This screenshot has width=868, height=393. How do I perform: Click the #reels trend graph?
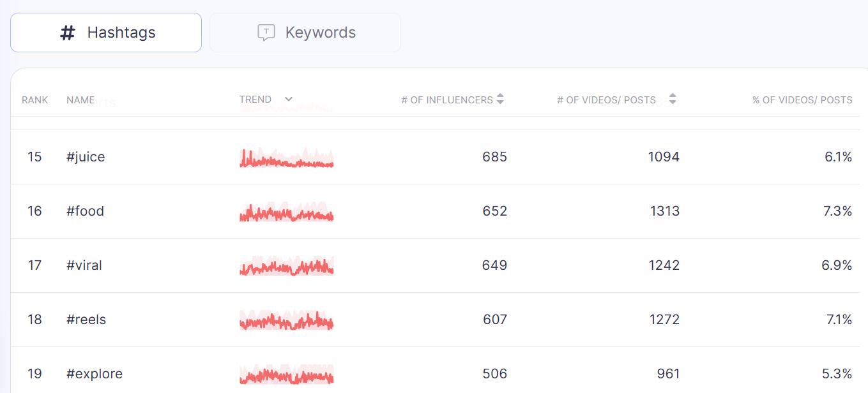(x=287, y=321)
